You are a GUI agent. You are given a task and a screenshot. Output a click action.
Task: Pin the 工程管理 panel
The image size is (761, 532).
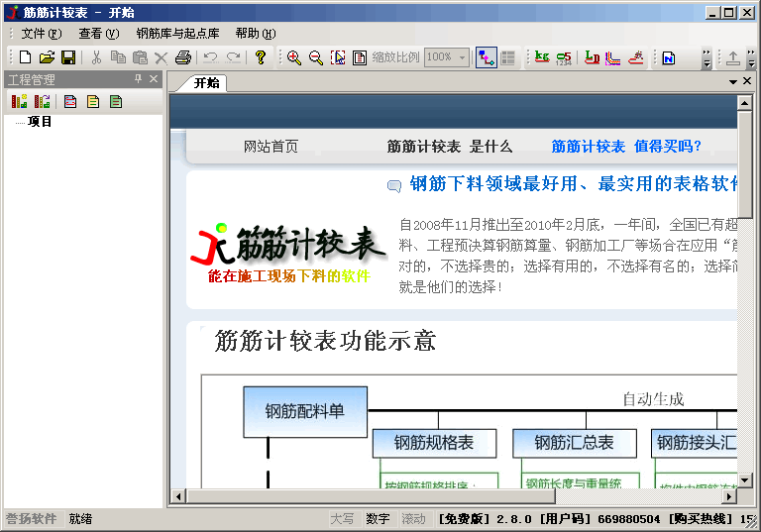coord(139,78)
